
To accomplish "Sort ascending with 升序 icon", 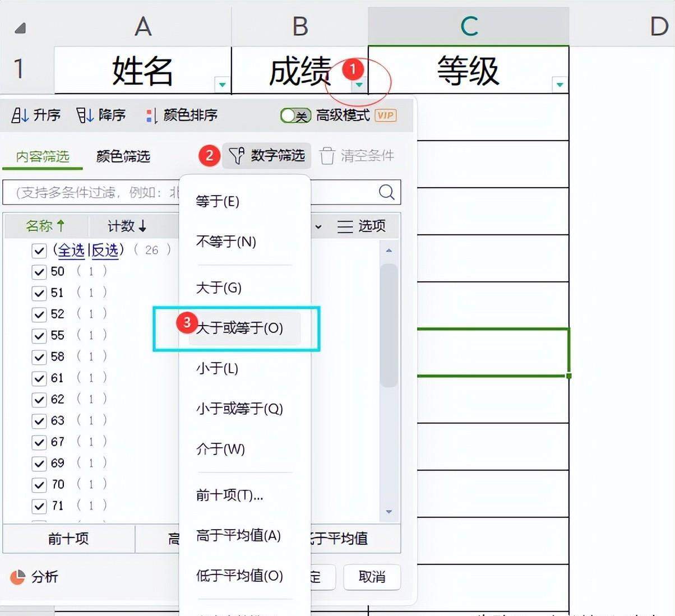I will [x=20, y=115].
